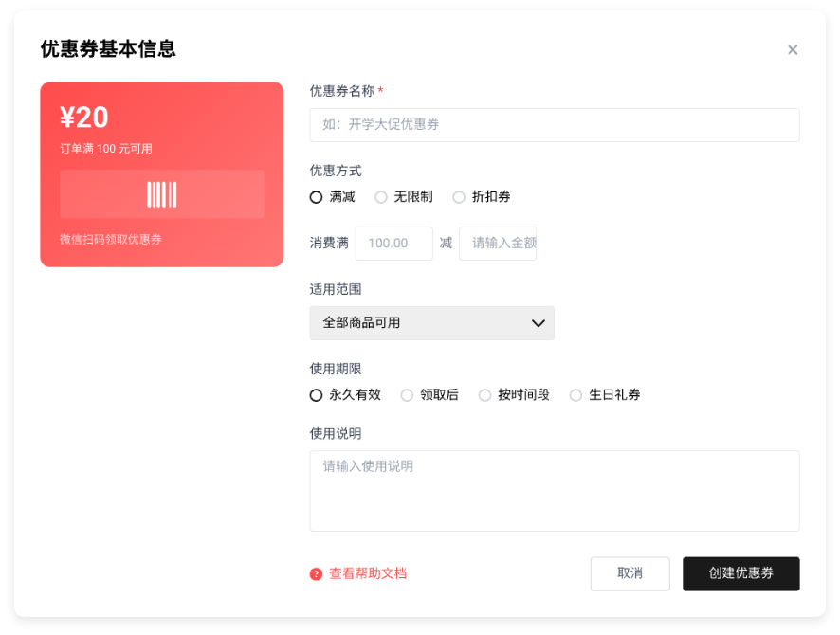Screen dimensions: 840x635
Task: Focus the 优惠券名称 input field
Action: [554, 125]
